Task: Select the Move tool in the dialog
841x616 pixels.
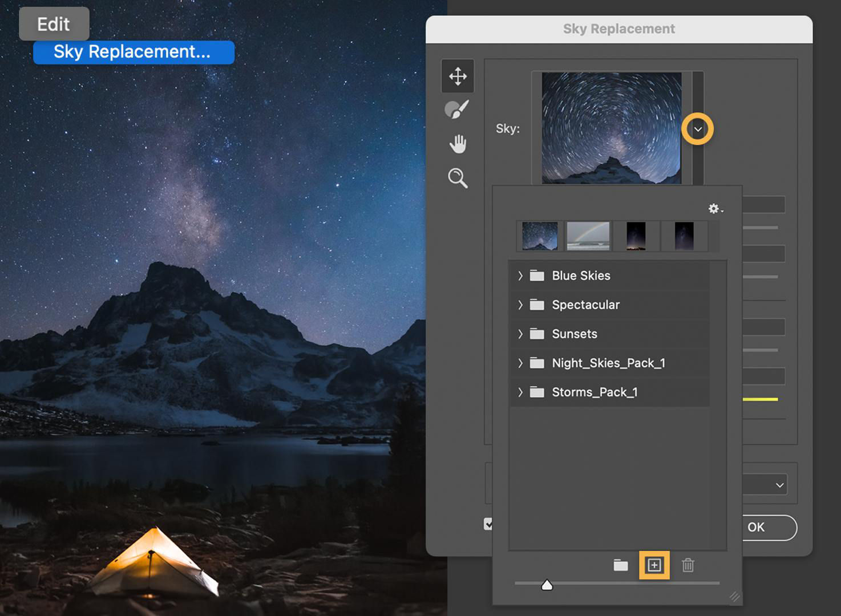Action: click(458, 76)
